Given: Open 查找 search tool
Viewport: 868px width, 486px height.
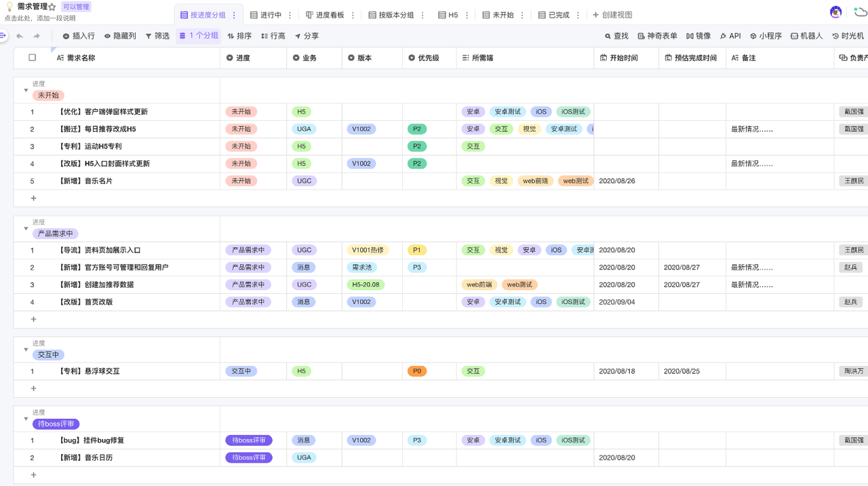Looking at the screenshot, I should [x=616, y=36].
